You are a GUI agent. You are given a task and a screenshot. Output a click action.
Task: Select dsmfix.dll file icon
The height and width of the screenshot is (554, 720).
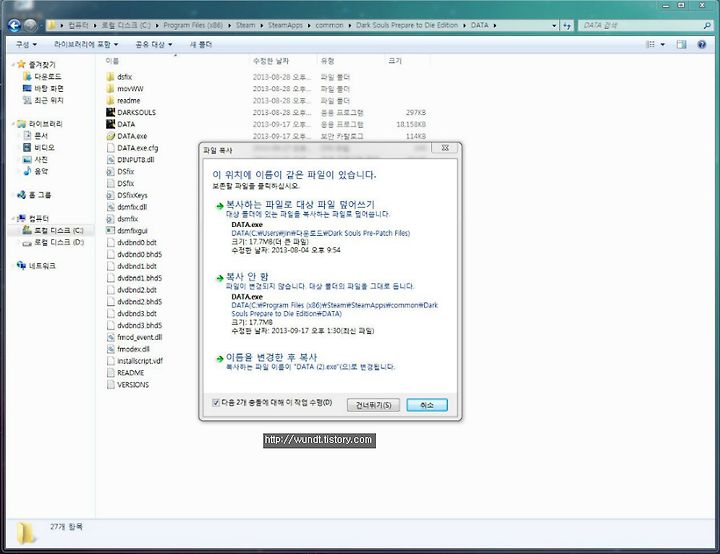point(110,207)
